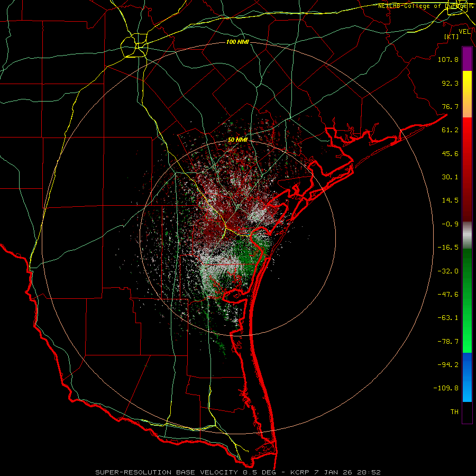Image resolution: width=476 pixels, height=476 pixels.
Task: Click the 45.6 scale value
Action: (x=450, y=153)
